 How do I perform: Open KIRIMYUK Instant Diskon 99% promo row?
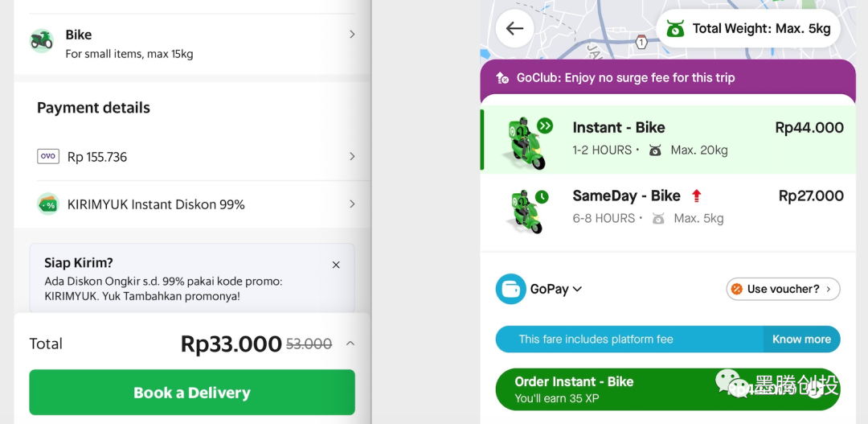[193, 204]
